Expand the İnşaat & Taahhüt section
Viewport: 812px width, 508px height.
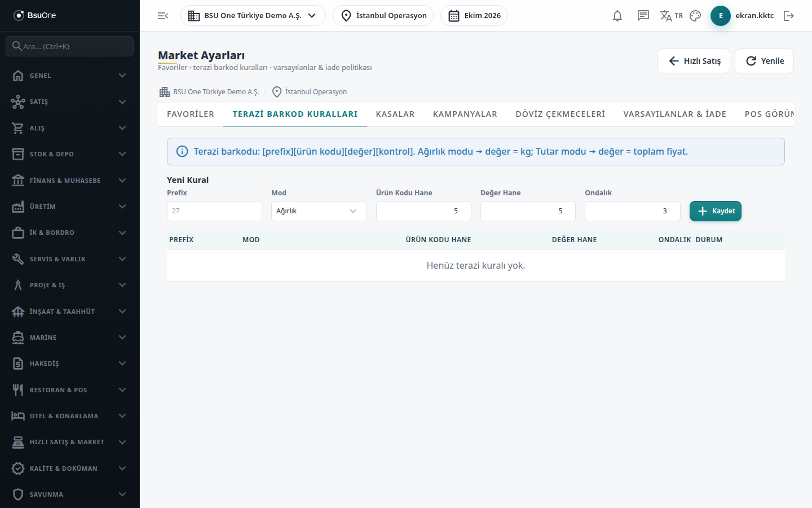tap(70, 312)
